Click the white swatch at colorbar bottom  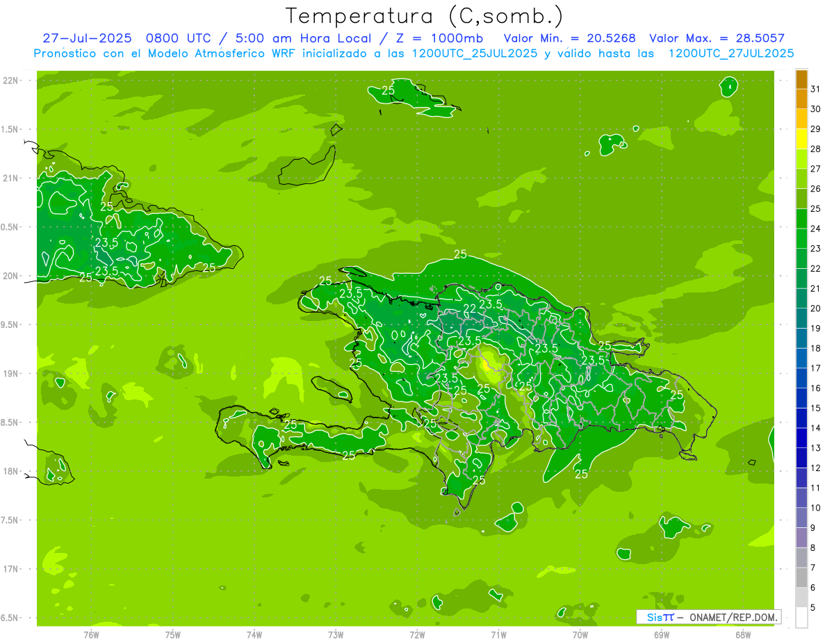801,618
